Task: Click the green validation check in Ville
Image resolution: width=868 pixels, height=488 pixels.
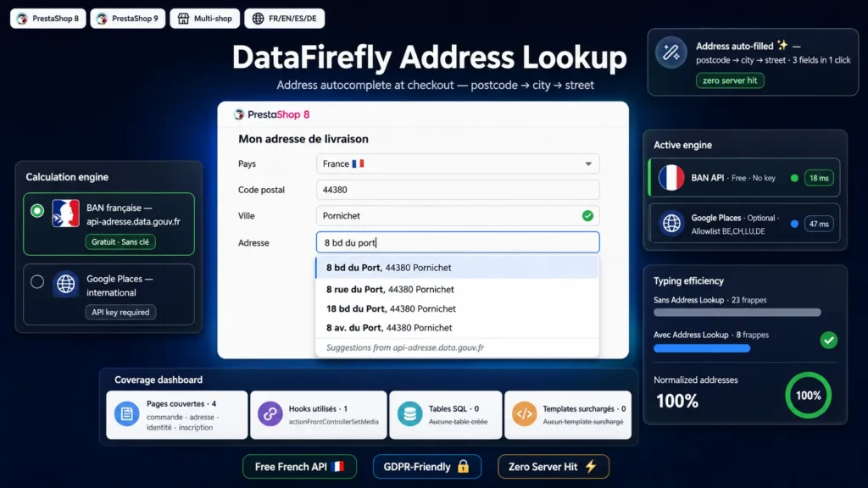Action: 588,216
